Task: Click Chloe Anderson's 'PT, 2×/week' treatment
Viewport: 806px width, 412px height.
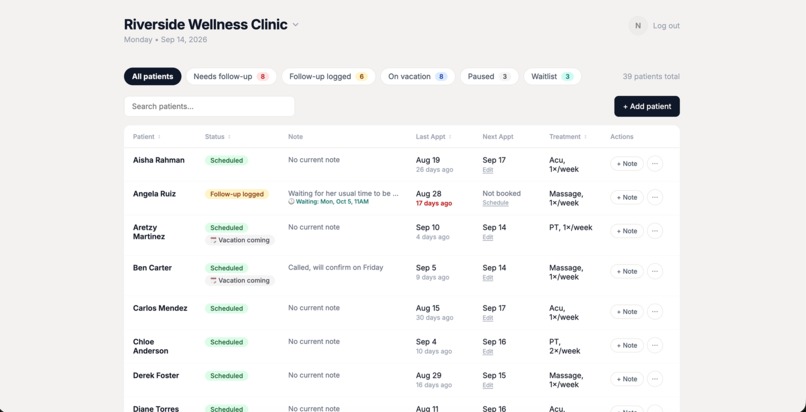Action: point(564,346)
